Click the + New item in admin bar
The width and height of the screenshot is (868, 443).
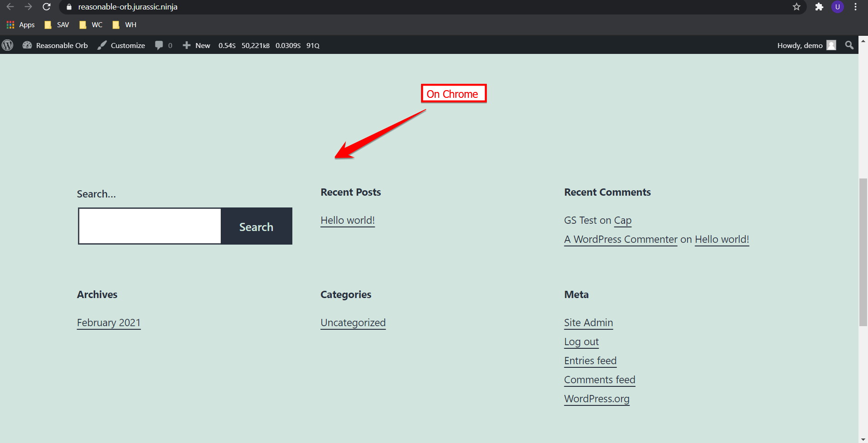click(x=196, y=45)
